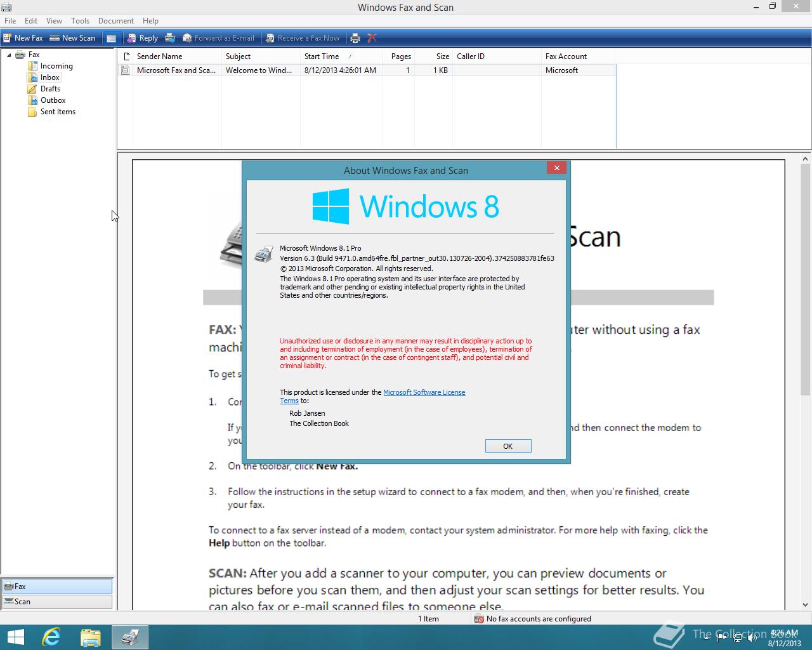This screenshot has height=650, width=812.
Task: Click OK in the About dialog
Action: 508,446
